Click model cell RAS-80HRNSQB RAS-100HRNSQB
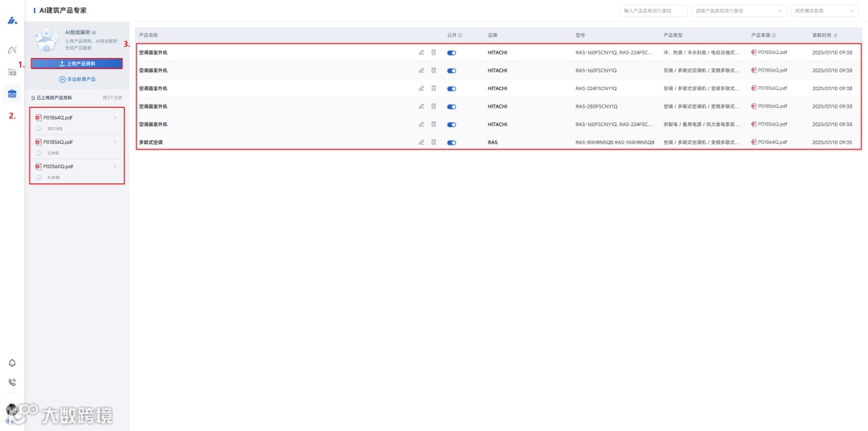 tap(615, 142)
